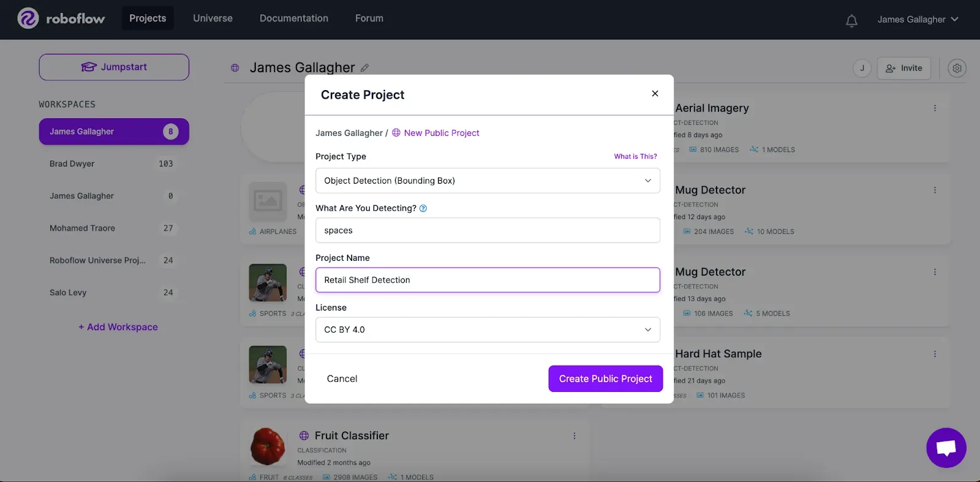The height and width of the screenshot is (482, 980).
Task: Select Roboflow Universe Proj... workspace
Action: [x=114, y=260]
